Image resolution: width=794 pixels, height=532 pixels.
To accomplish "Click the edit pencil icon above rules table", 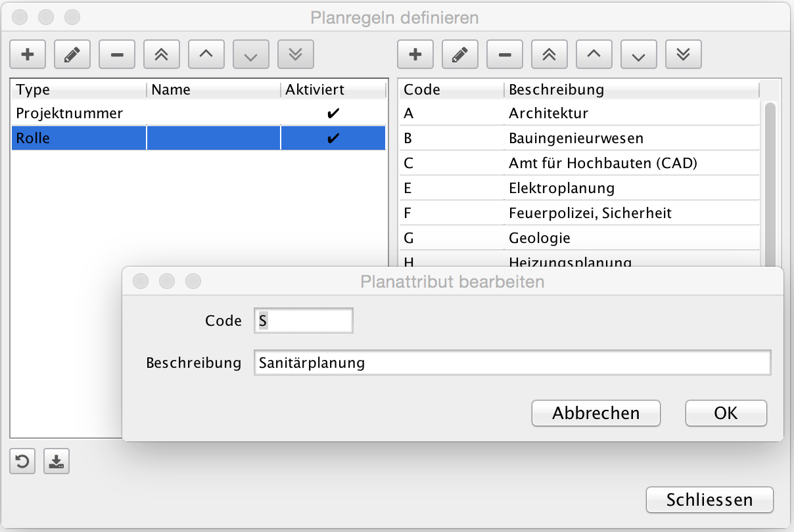I will [x=72, y=55].
